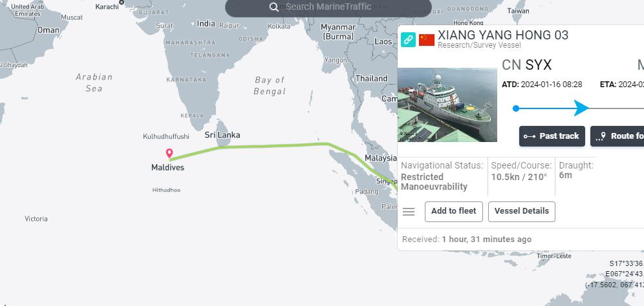Click the Karachi city marker circle
The height and width of the screenshot is (306, 644).
click(x=122, y=3)
